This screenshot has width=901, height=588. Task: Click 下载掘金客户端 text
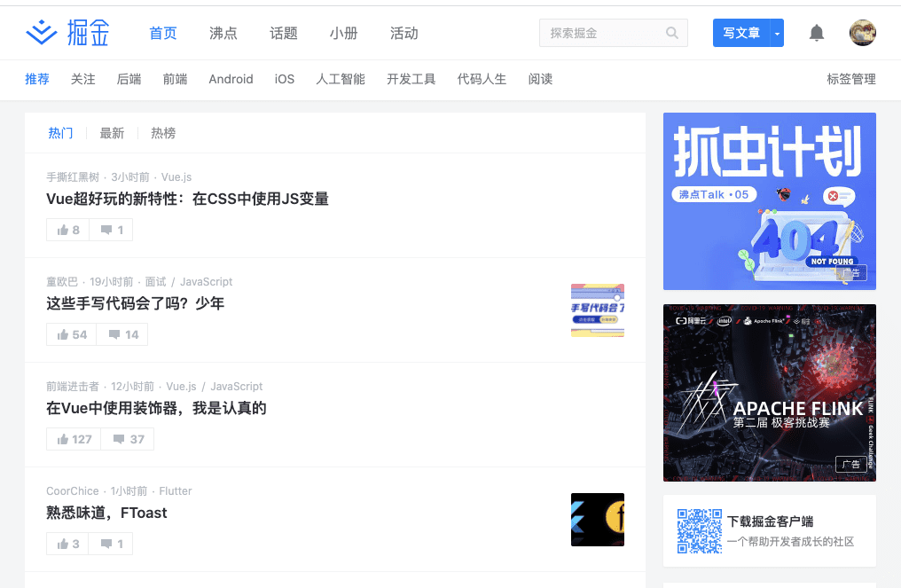(770, 521)
